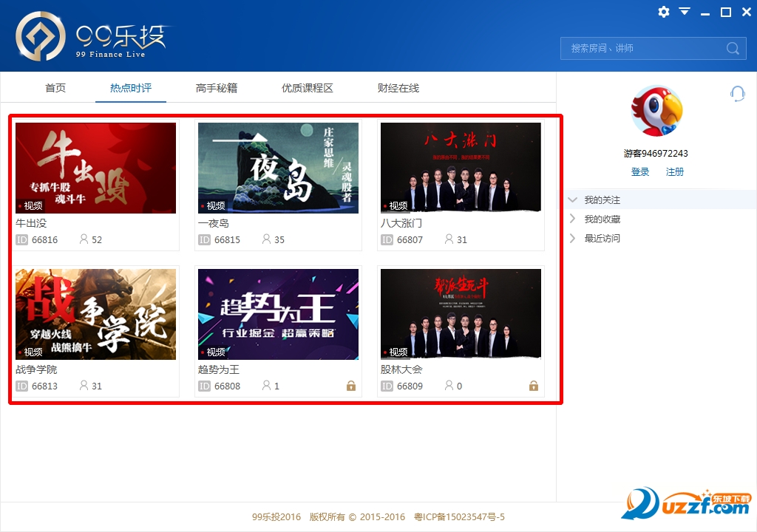Click the viewer icon on 战争学院 card

(x=84, y=385)
